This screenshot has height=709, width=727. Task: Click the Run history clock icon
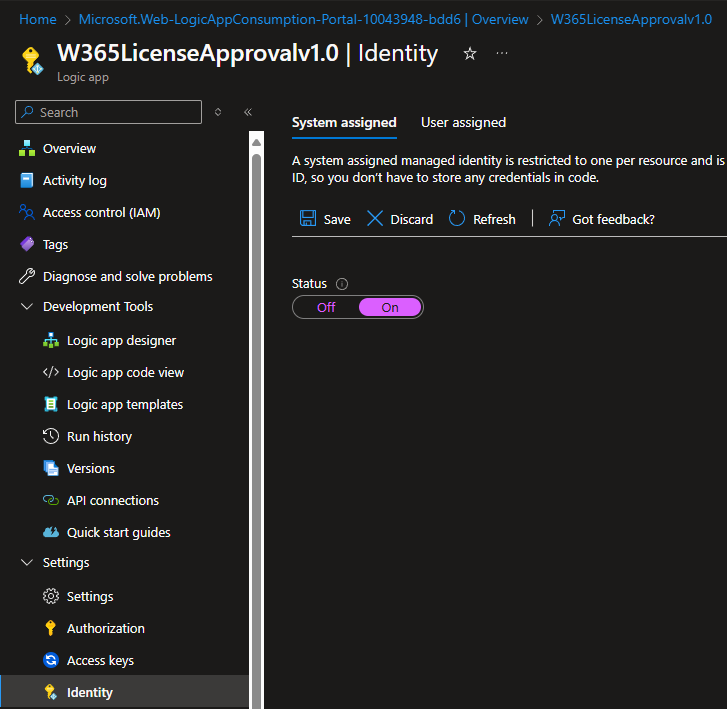point(51,436)
